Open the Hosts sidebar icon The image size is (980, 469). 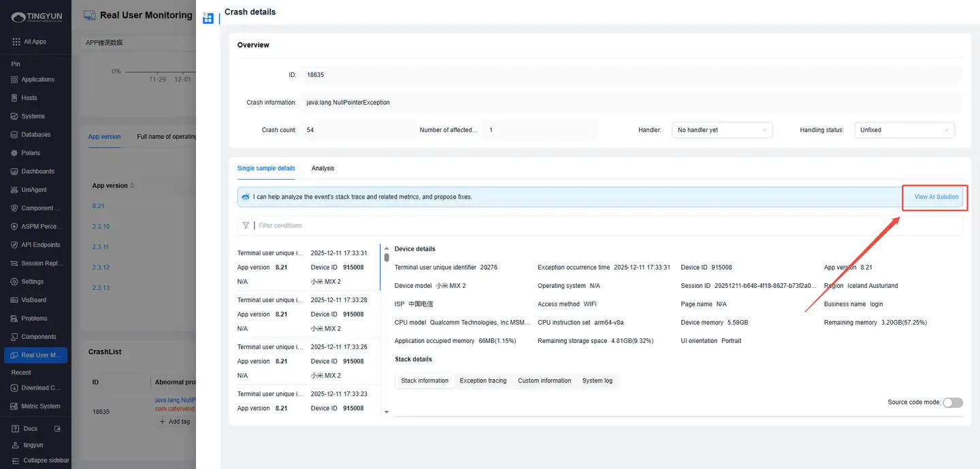coord(15,98)
